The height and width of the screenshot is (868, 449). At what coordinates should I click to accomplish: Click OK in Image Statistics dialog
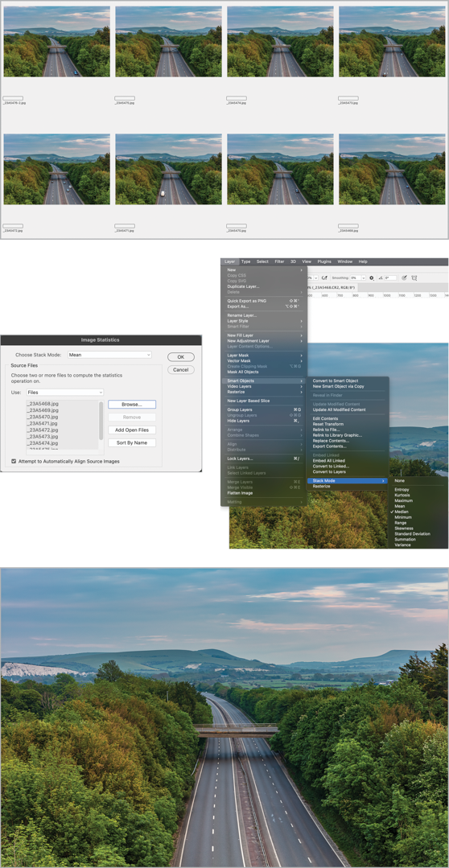181,357
